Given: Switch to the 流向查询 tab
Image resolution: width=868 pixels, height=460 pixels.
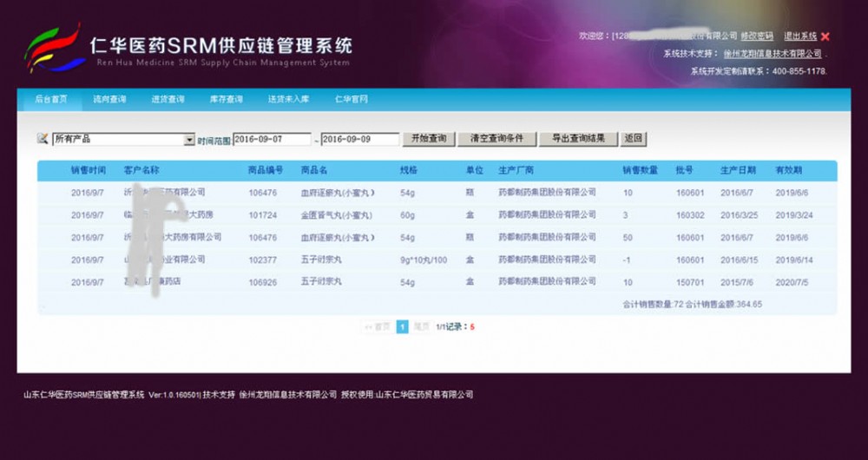Looking at the screenshot, I should pyautogui.click(x=109, y=100).
